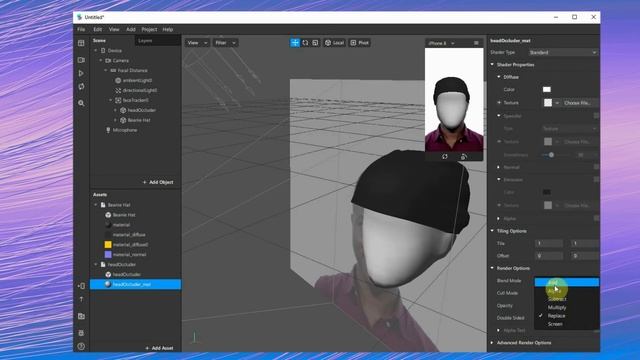Click the Add Object button

coord(158,182)
